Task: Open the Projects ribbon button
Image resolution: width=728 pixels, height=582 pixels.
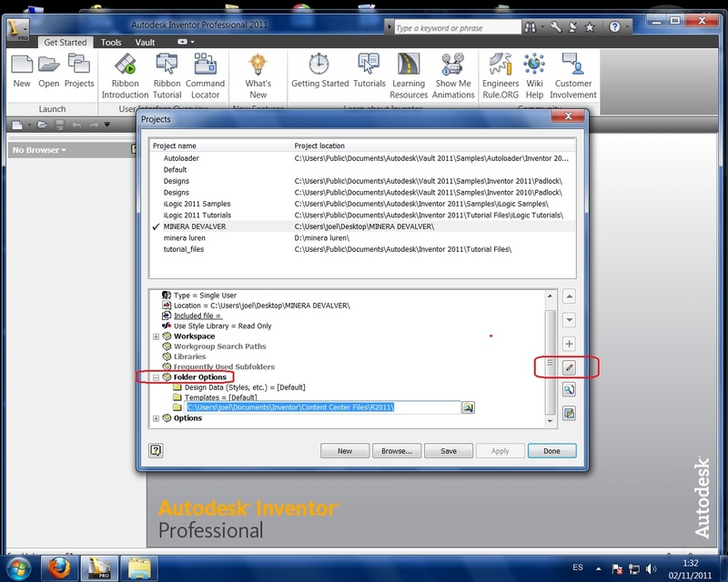Action: (x=79, y=71)
